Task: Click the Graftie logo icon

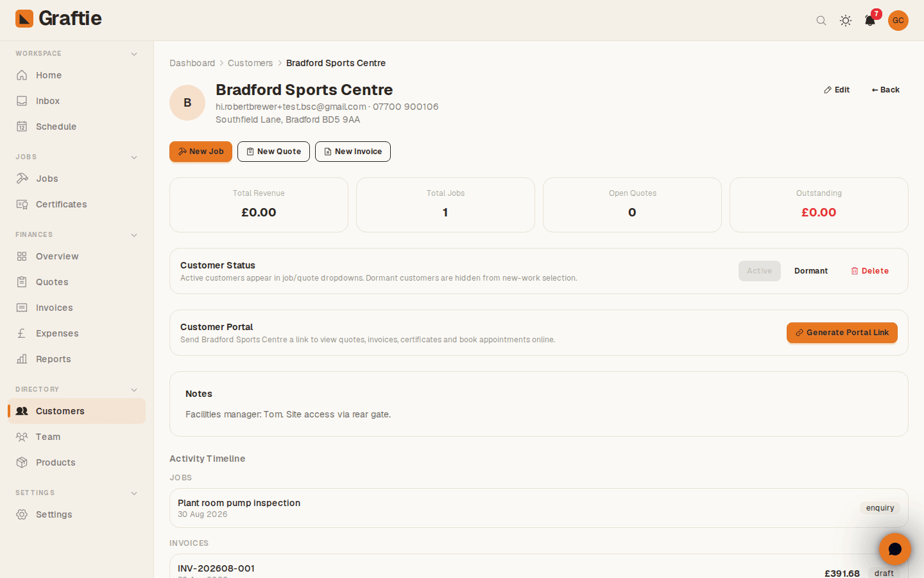Action: pyautogui.click(x=24, y=19)
